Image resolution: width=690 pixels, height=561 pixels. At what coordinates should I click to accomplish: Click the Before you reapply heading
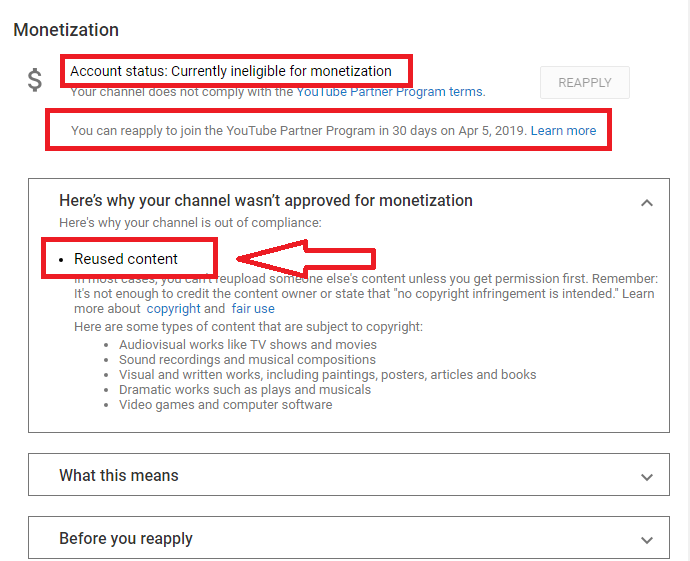(126, 538)
